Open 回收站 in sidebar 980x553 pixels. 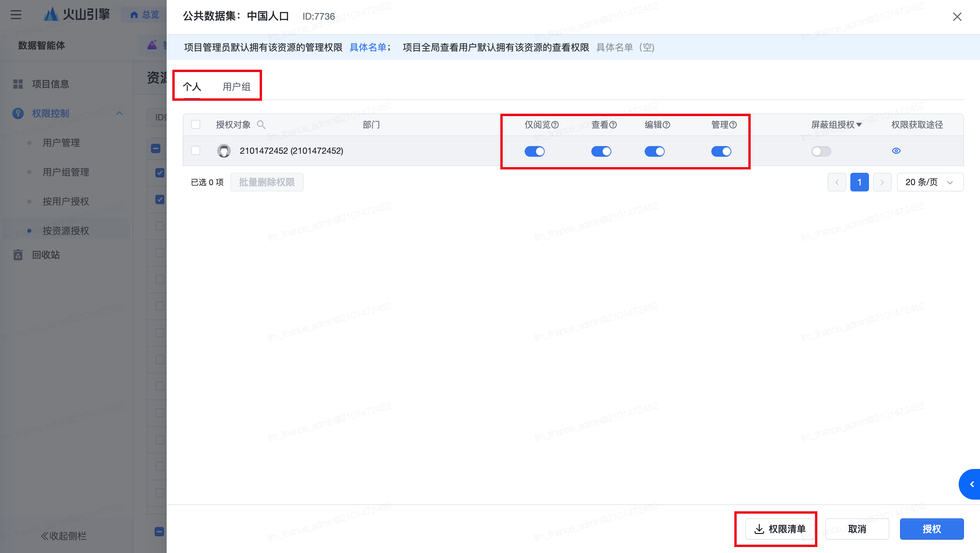(x=46, y=254)
